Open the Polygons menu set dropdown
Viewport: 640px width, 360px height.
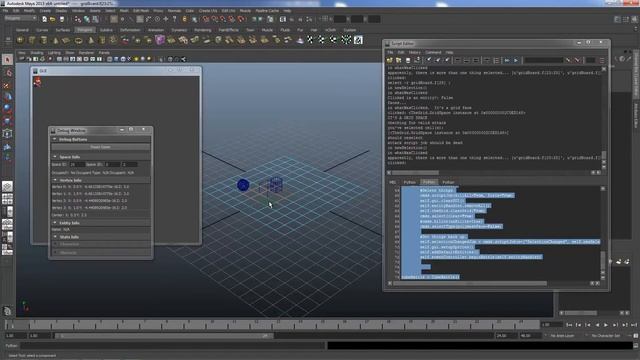click(20, 18)
